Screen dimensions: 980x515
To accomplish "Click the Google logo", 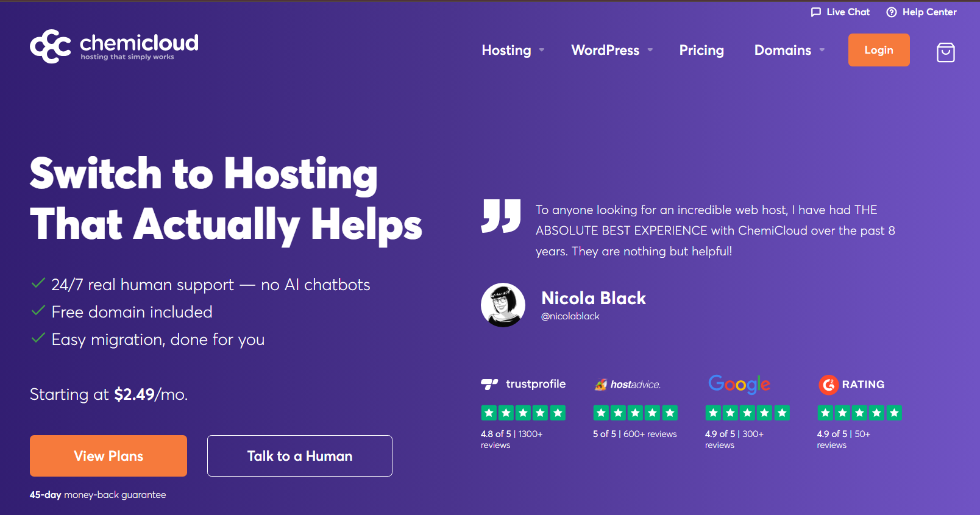I will [739, 384].
